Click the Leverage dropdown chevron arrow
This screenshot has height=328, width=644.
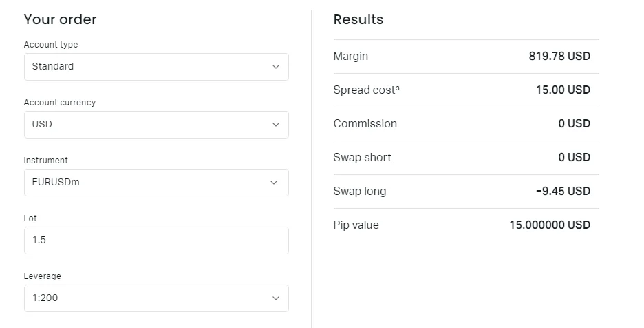[276, 298]
